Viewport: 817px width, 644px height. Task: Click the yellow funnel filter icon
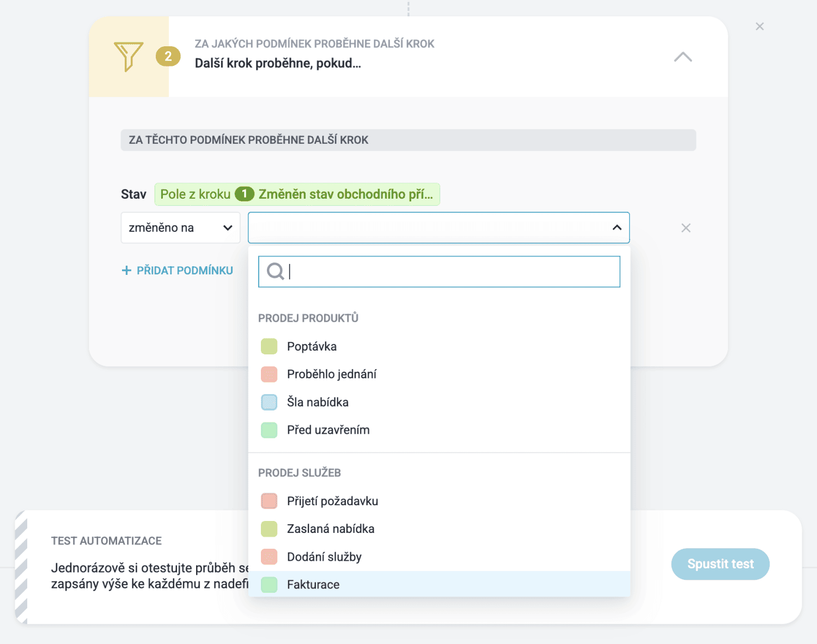(x=129, y=56)
